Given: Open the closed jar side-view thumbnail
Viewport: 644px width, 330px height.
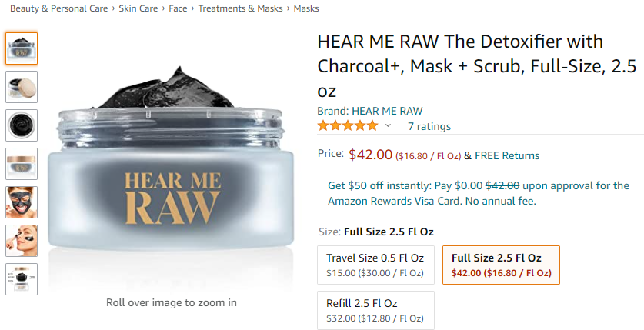Looking at the screenshot, I should click(22, 164).
